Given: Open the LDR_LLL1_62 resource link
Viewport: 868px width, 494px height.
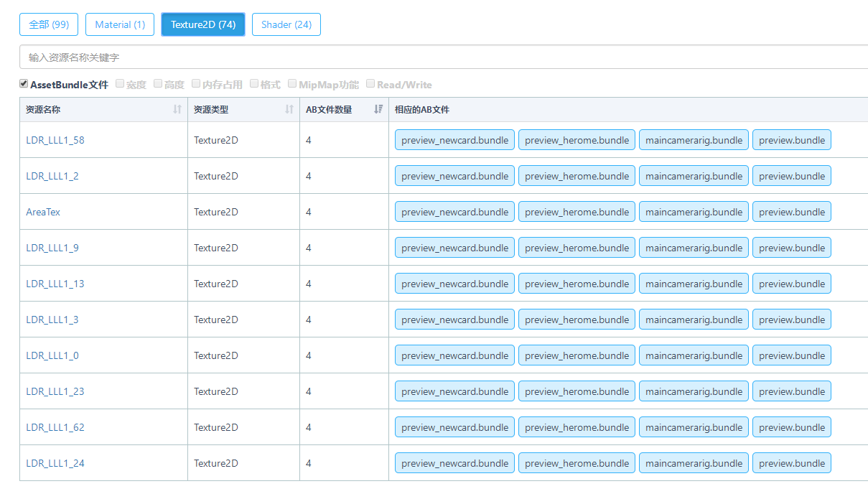Looking at the screenshot, I should point(55,427).
